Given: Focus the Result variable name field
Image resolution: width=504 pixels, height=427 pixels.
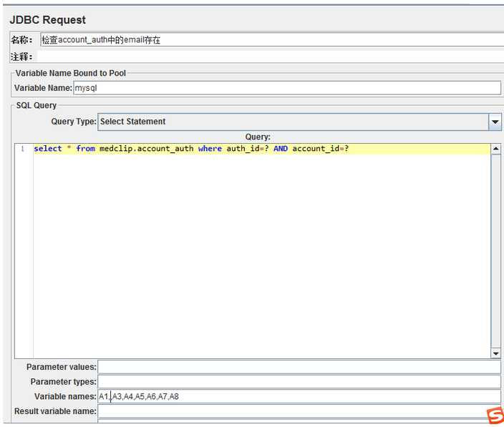Looking at the screenshot, I should 299,411.
